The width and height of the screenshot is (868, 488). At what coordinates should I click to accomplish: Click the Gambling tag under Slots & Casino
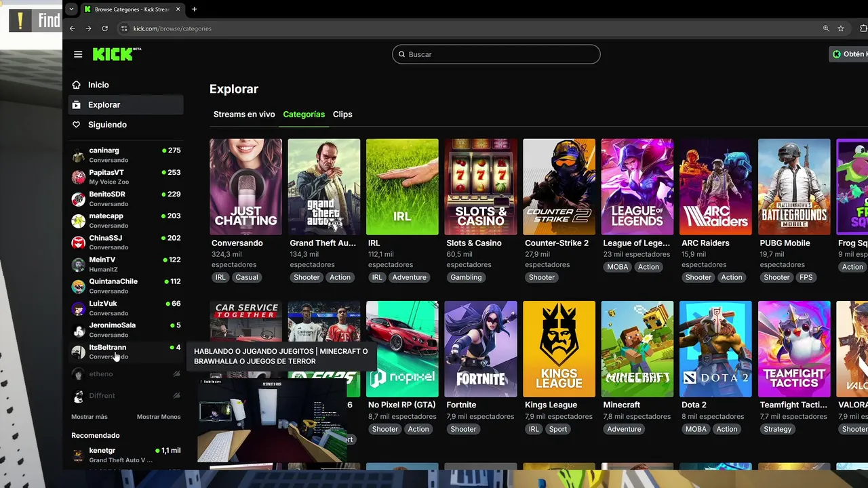(467, 277)
